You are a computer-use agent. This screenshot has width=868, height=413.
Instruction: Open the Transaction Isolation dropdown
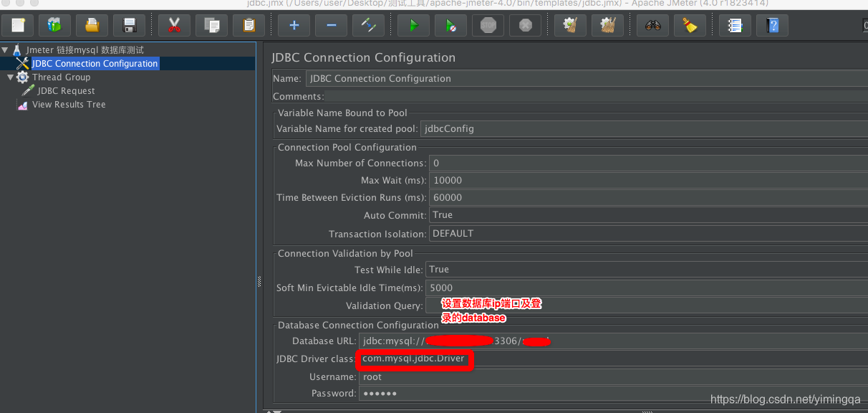(x=648, y=233)
